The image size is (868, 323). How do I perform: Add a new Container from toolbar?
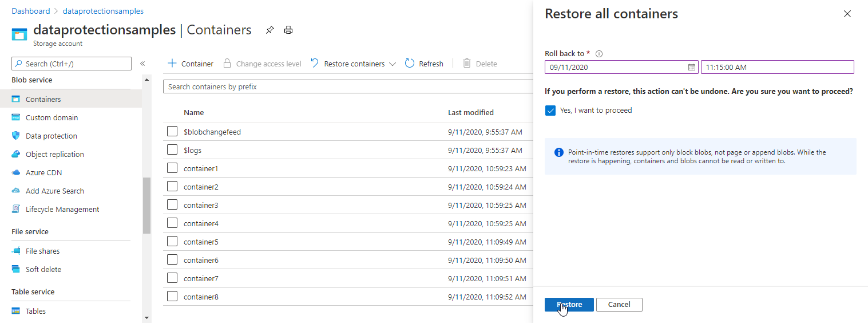191,64
